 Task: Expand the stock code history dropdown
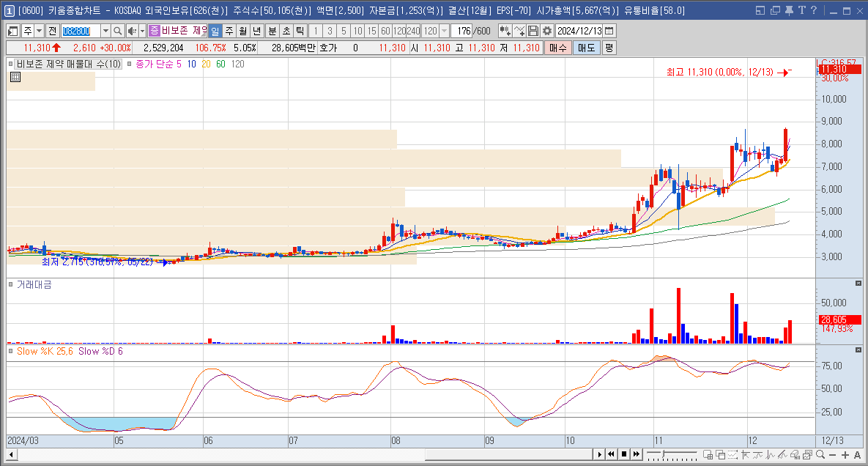[105, 31]
